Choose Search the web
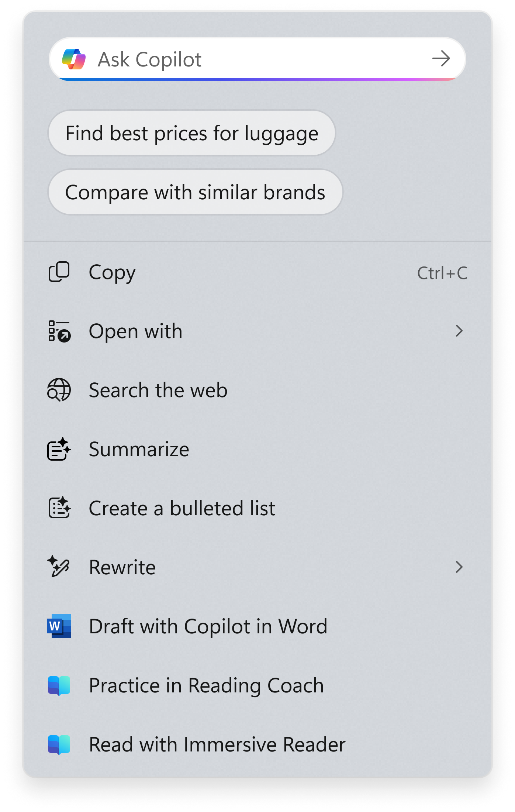The width and height of the screenshot is (515, 812). [x=257, y=390]
